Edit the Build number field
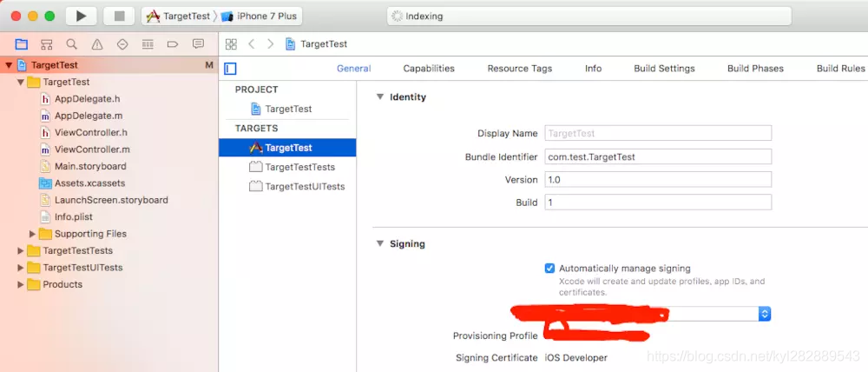Screen dimensions: 868x372 coord(658,203)
